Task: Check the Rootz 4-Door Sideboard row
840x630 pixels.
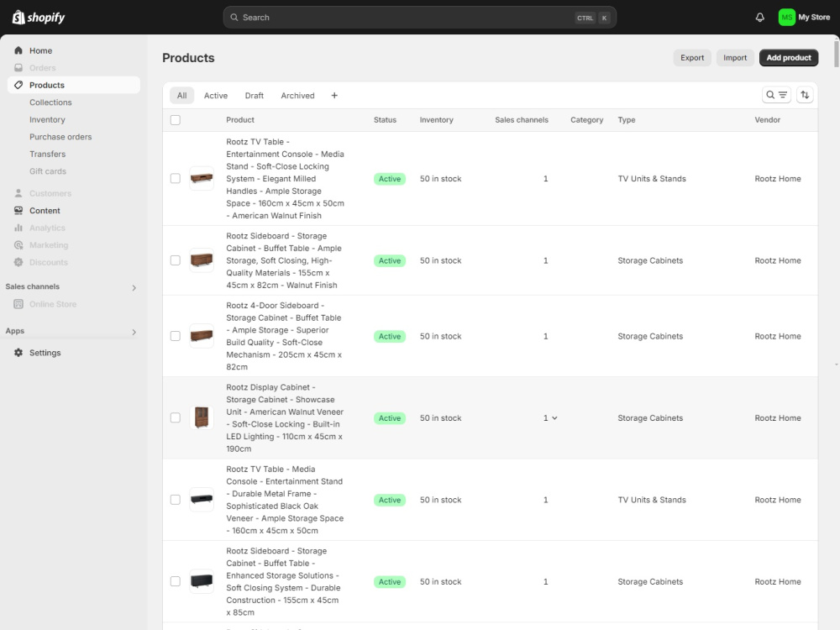Action: pos(176,336)
